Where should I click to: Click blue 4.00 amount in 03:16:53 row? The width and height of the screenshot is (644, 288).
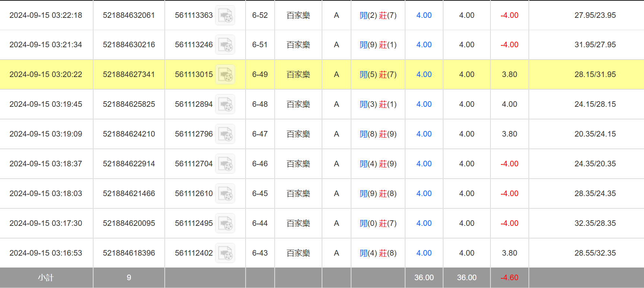pos(424,253)
